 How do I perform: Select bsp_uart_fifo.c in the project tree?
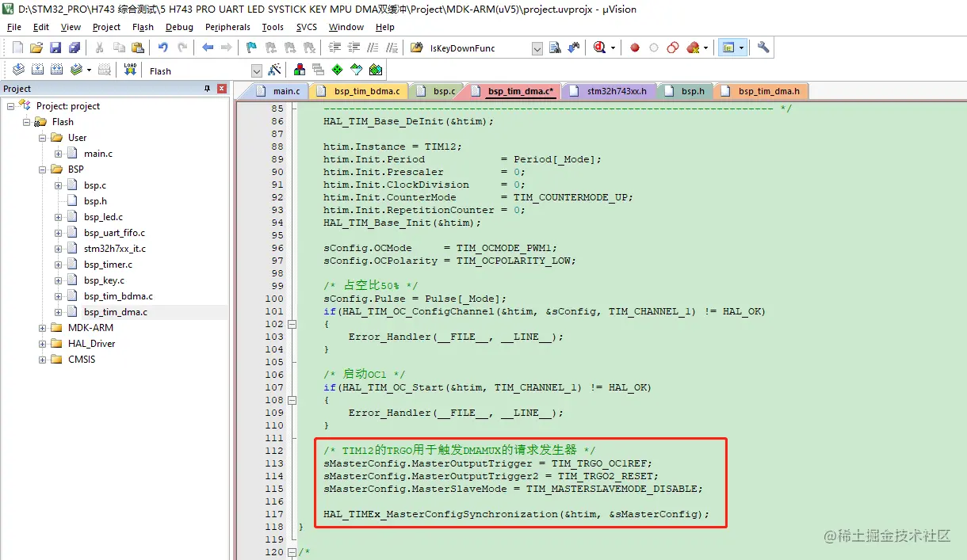coord(114,233)
